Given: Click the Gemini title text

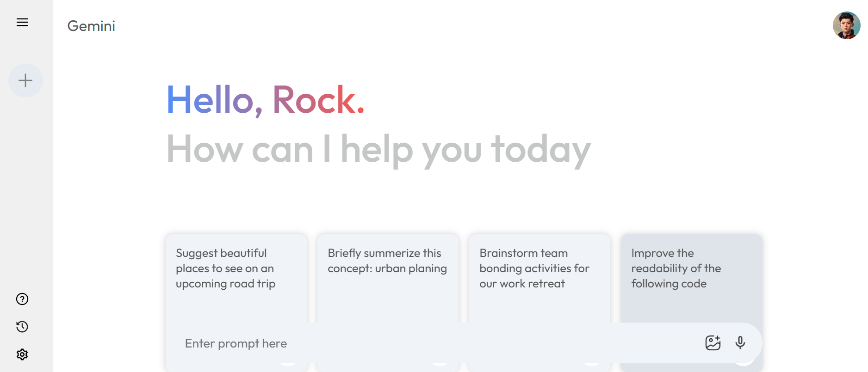Looking at the screenshot, I should (x=91, y=26).
